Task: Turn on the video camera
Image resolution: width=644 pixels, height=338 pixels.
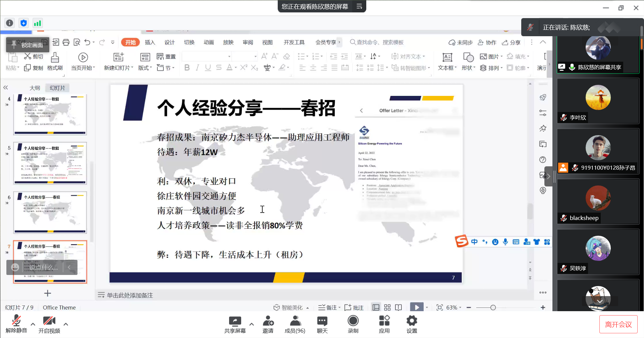Action: point(49,322)
